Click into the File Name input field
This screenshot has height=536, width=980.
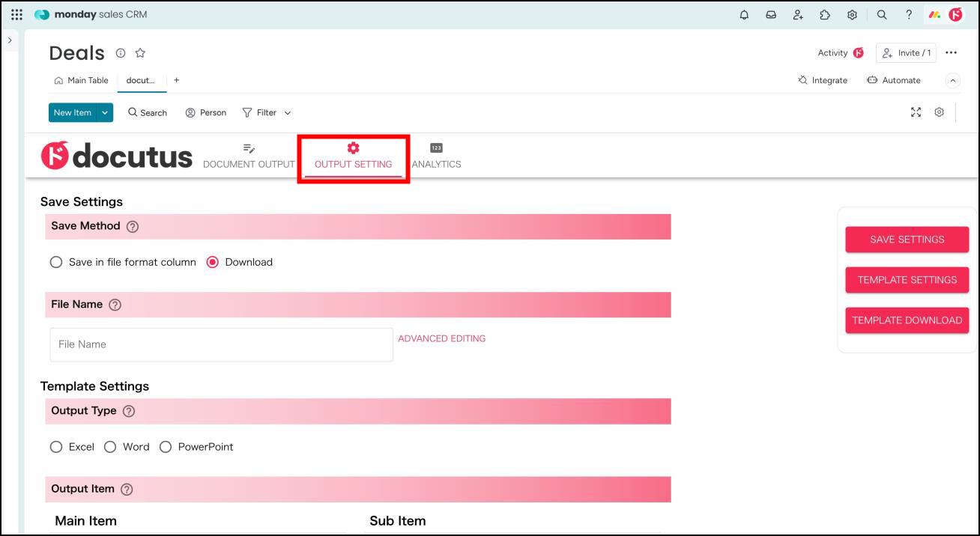point(221,344)
